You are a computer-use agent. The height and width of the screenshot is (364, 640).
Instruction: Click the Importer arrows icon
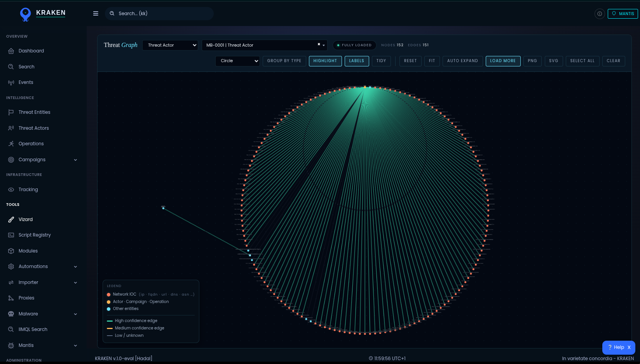11,282
